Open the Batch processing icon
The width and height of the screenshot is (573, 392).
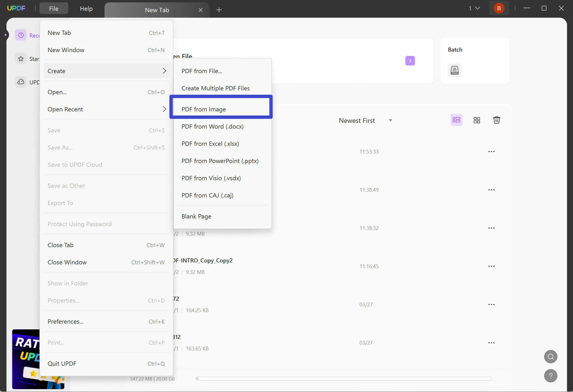tap(455, 70)
